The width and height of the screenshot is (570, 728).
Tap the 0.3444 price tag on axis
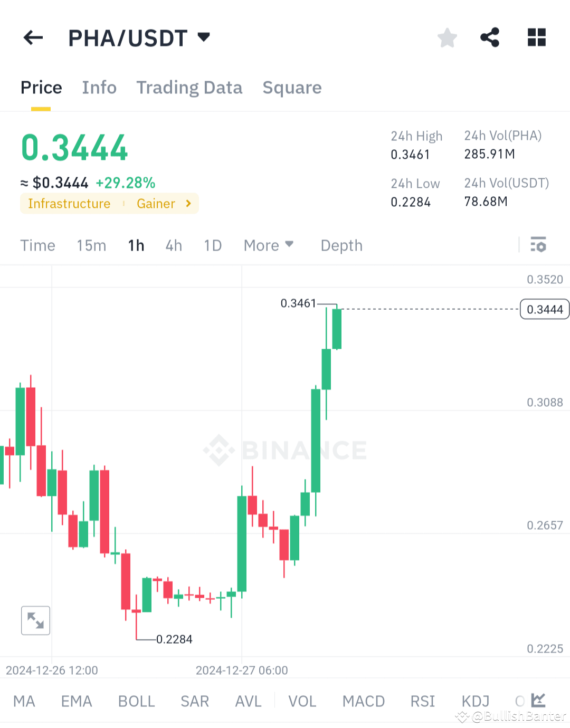544,309
